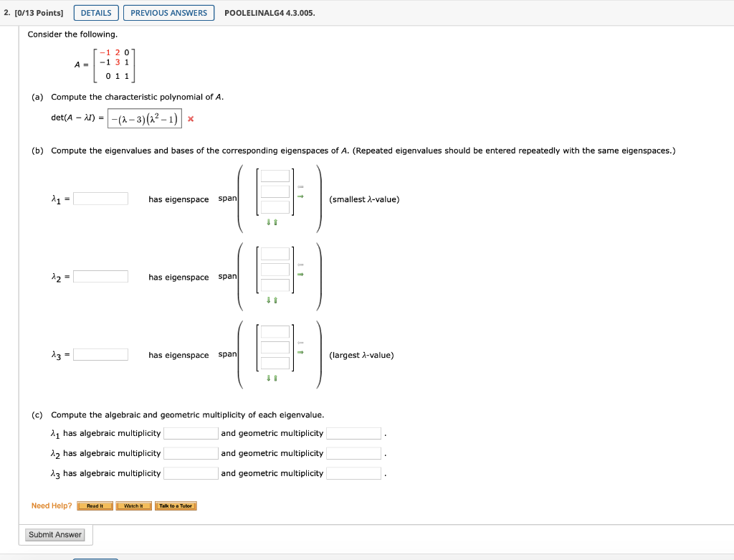Click the characteristic polynomial answer box
This screenshot has height=560, width=734.
point(145,118)
